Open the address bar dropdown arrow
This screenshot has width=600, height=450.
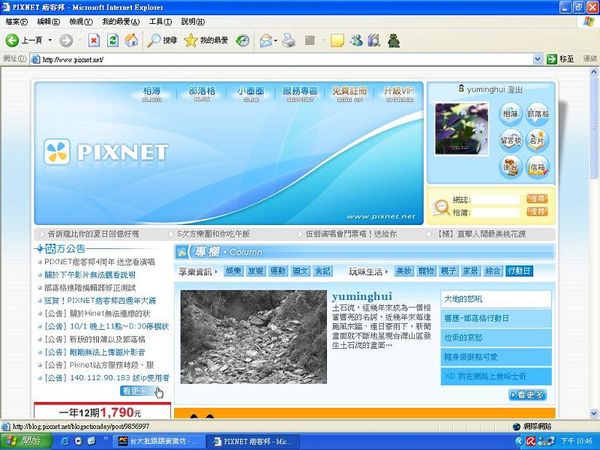[x=537, y=59]
